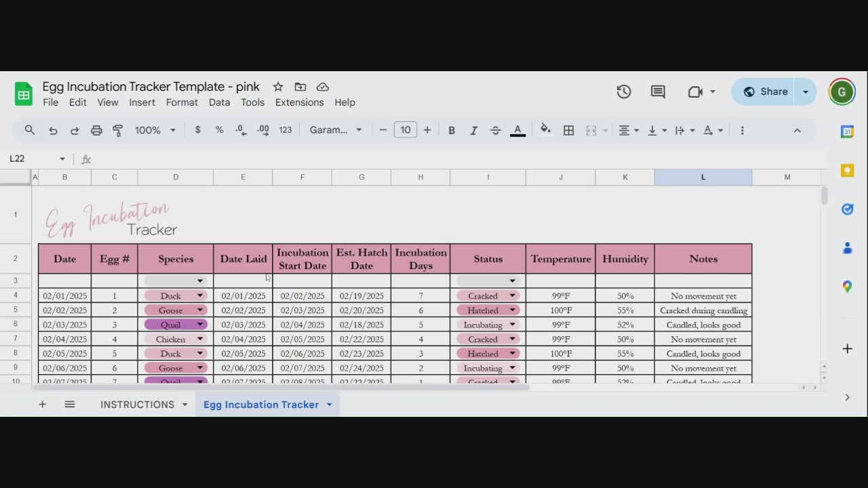
Task: Toggle bold formatting
Action: [452, 130]
